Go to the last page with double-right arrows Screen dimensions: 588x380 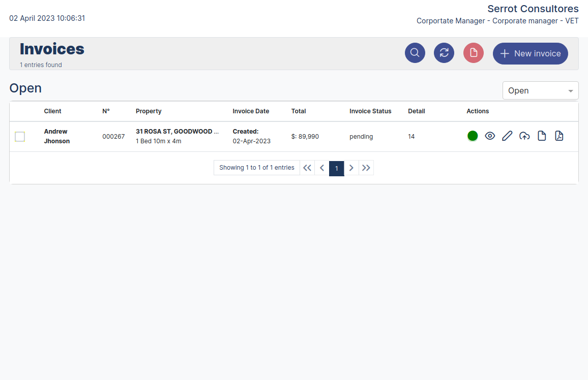(366, 168)
